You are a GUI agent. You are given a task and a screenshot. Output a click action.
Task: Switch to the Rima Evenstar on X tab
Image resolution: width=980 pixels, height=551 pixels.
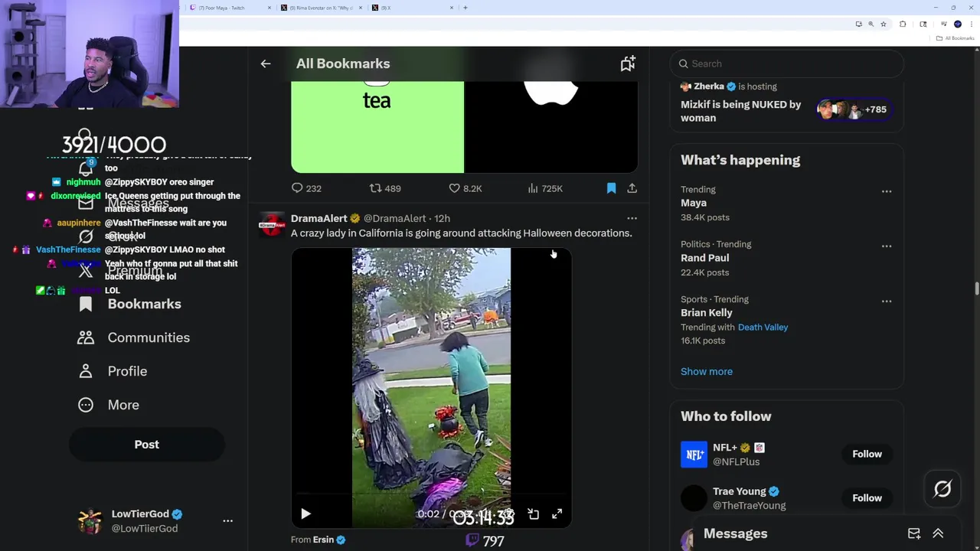[321, 8]
